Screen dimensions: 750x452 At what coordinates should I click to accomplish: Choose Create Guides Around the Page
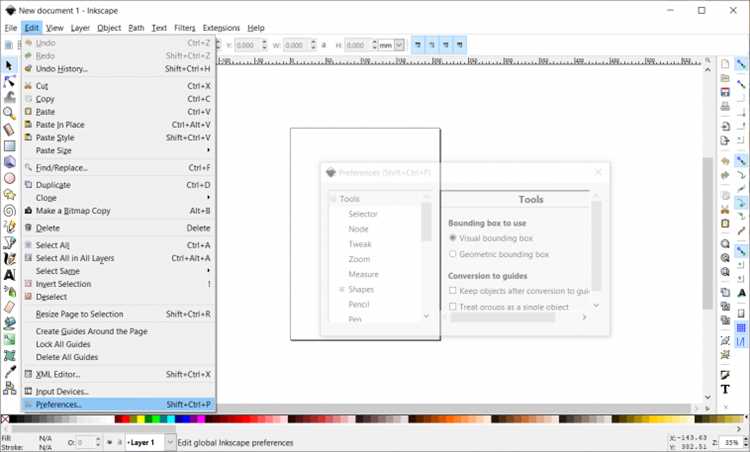(x=118, y=331)
